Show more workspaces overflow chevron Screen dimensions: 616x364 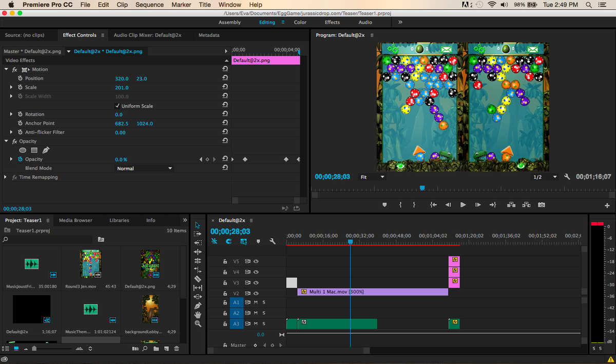(400, 22)
